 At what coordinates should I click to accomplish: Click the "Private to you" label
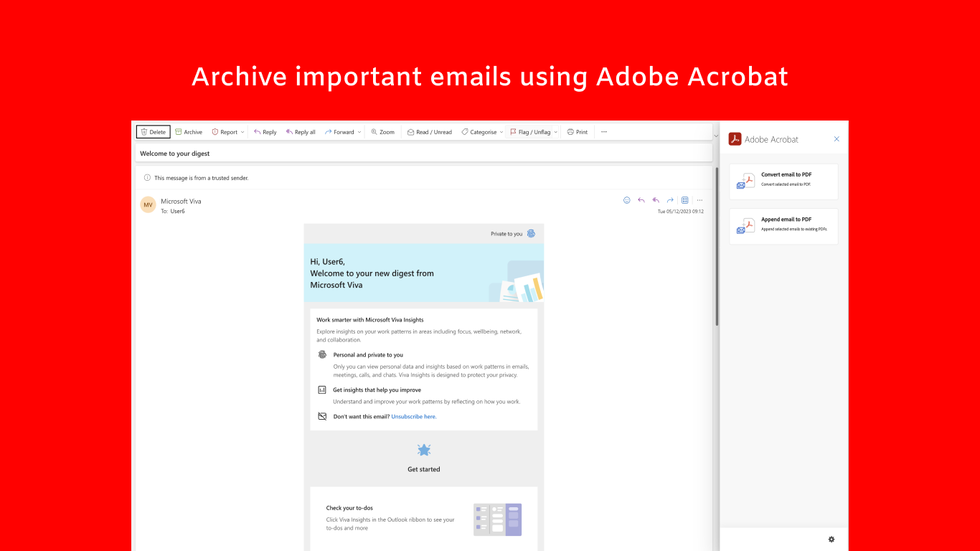pyautogui.click(x=507, y=234)
